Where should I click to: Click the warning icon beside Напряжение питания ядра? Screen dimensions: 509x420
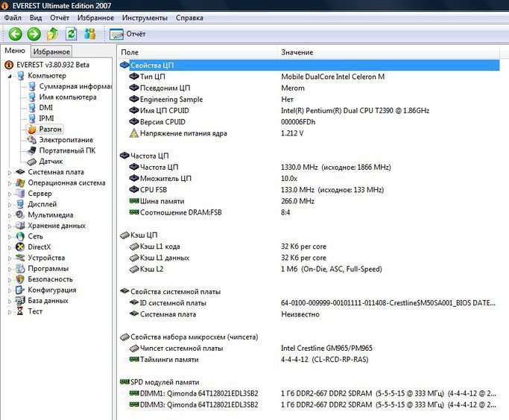coord(133,133)
